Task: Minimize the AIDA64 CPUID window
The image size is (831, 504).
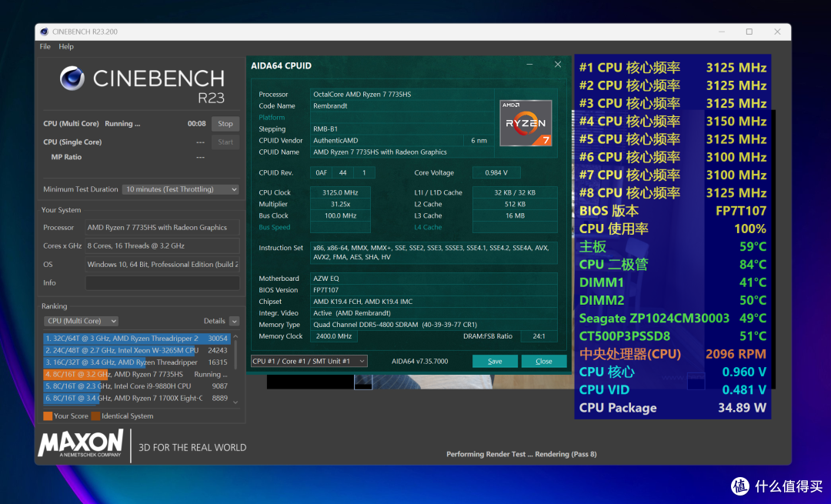Action: point(529,65)
